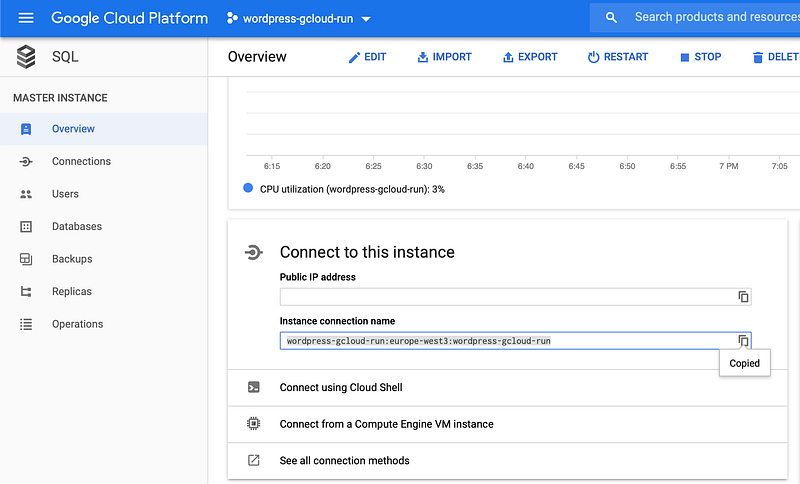Open Connect using Cloud Shell
This screenshot has height=484, width=800.
(508, 388)
